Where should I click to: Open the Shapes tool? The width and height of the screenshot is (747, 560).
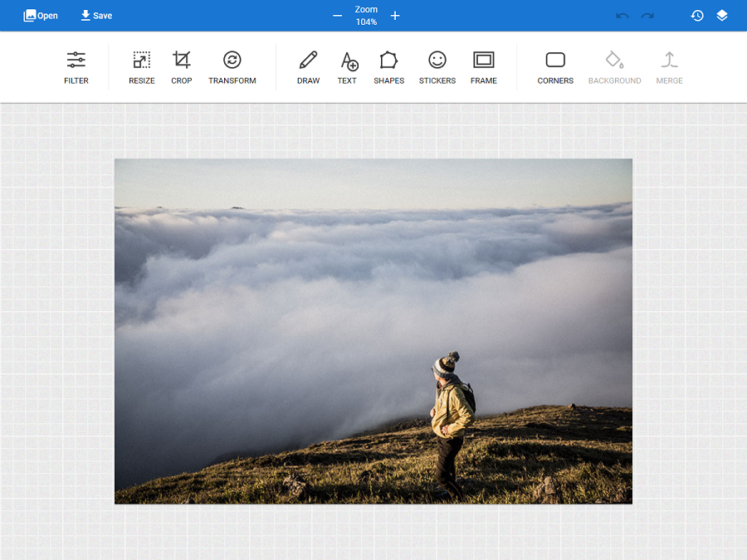388,66
